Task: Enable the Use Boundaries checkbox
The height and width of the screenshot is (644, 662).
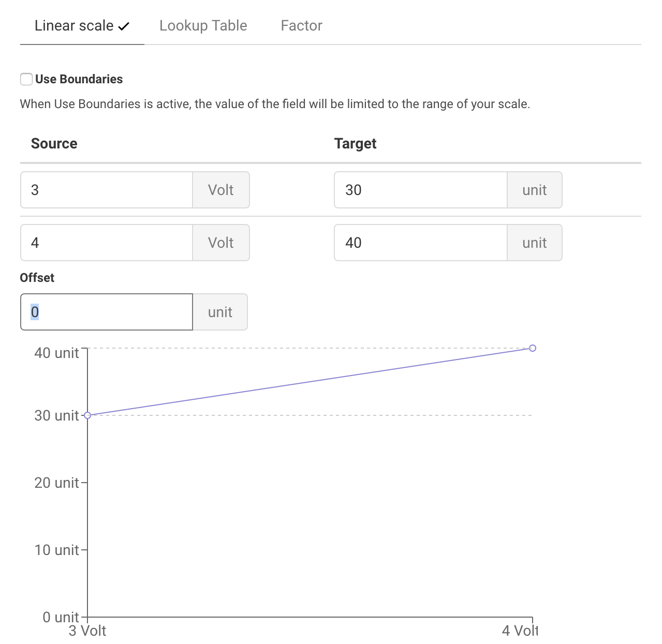Action: (26, 79)
